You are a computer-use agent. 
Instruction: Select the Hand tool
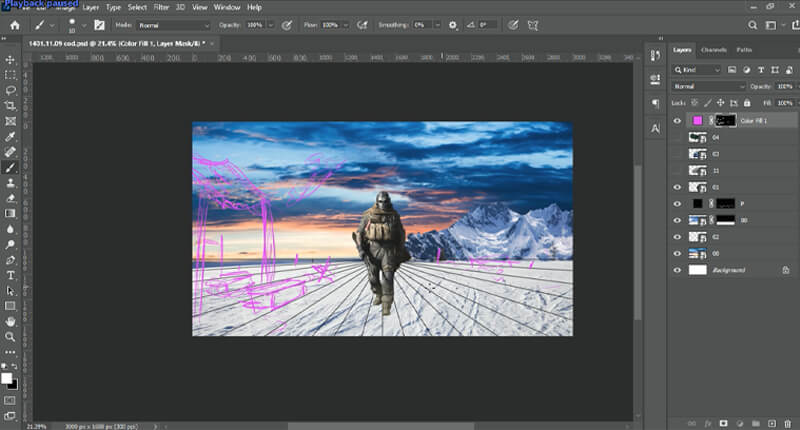click(x=10, y=321)
